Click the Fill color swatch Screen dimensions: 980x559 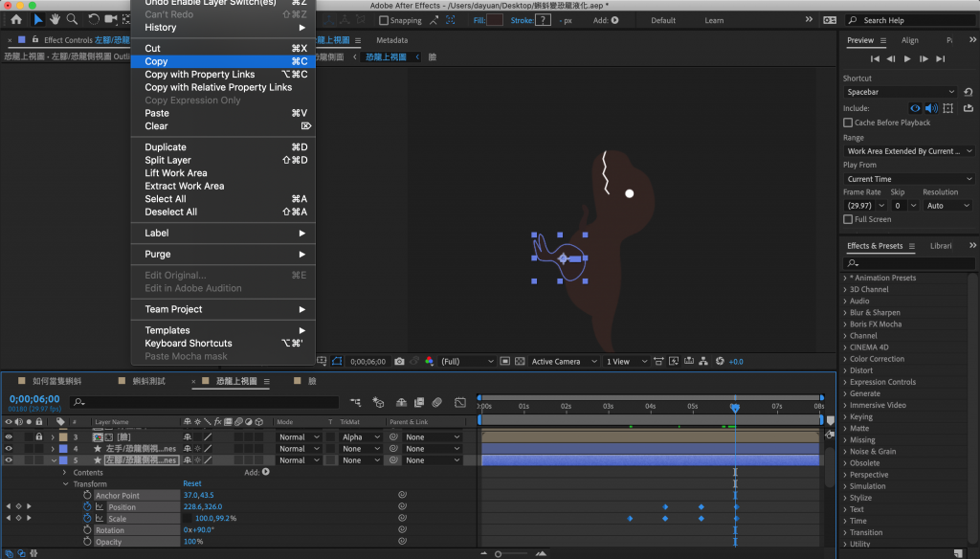click(494, 20)
